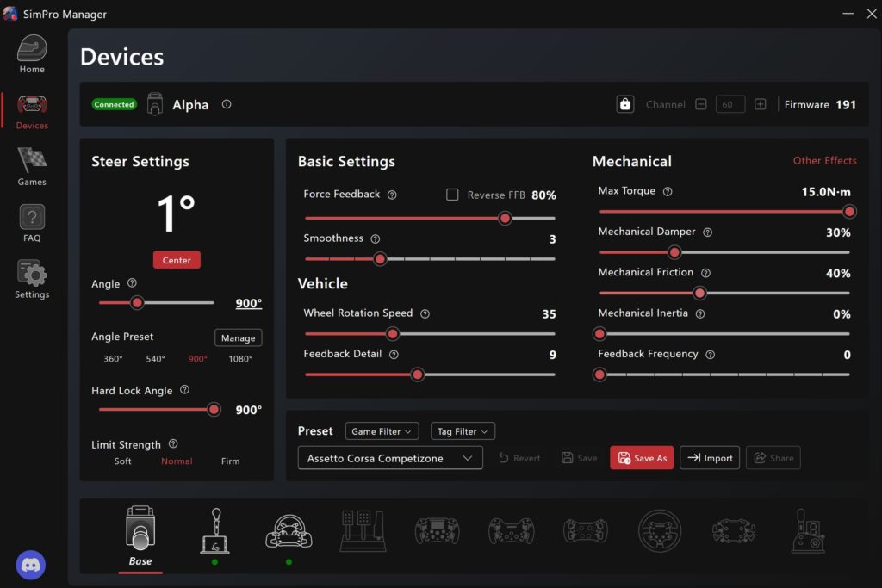Screen dimensions: 882x588
Task: Open the Game Filter dropdown
Action: [382, 431]
